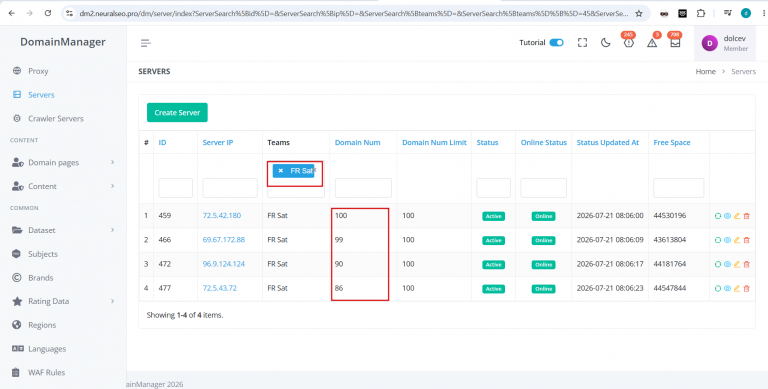Focus the Server IP filter input
Image resolution: width=768 pixels, height=389 pixels.
pos(230,188)
